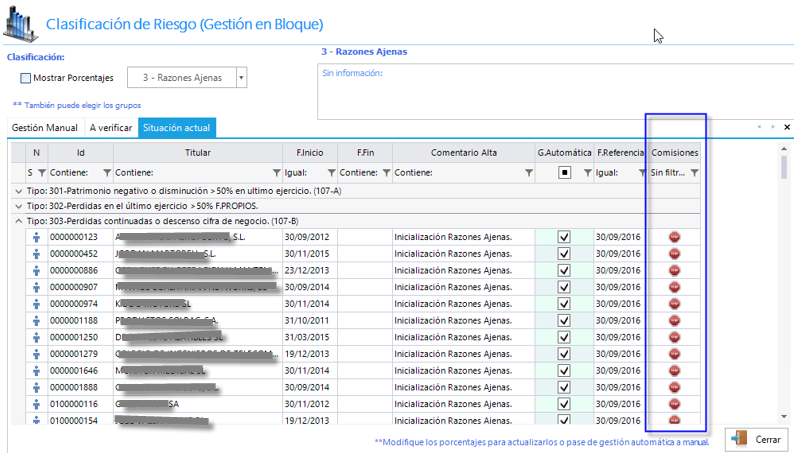The image size is (800, 453).
Task: Click red Comisiones icon for row 0000001250
Action: point(674,337)
